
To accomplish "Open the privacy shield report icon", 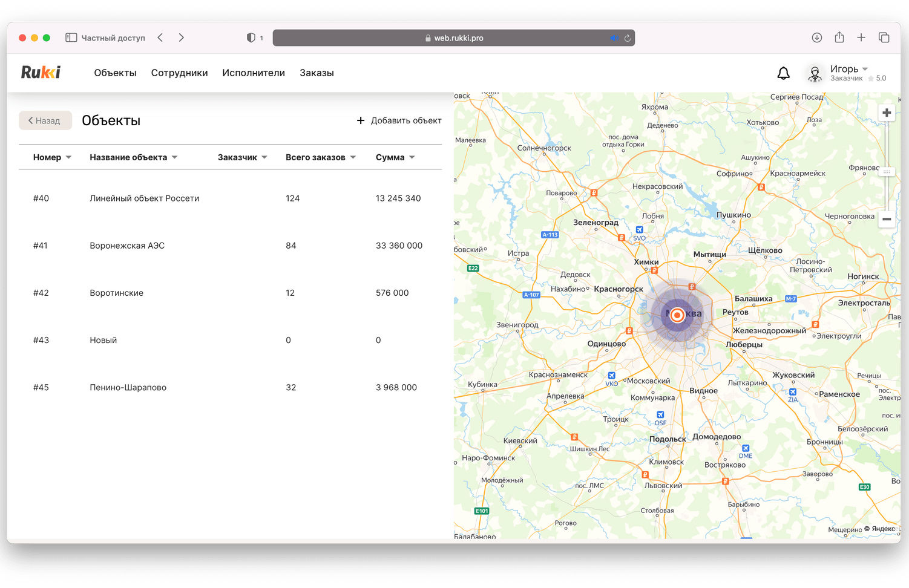I will (x=251, y=38).
